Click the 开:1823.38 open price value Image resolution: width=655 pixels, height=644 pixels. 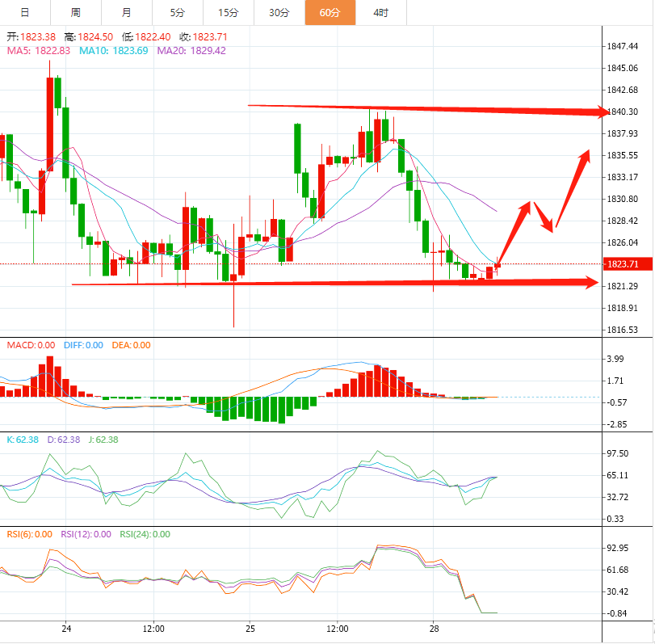(x=31, y=37)
